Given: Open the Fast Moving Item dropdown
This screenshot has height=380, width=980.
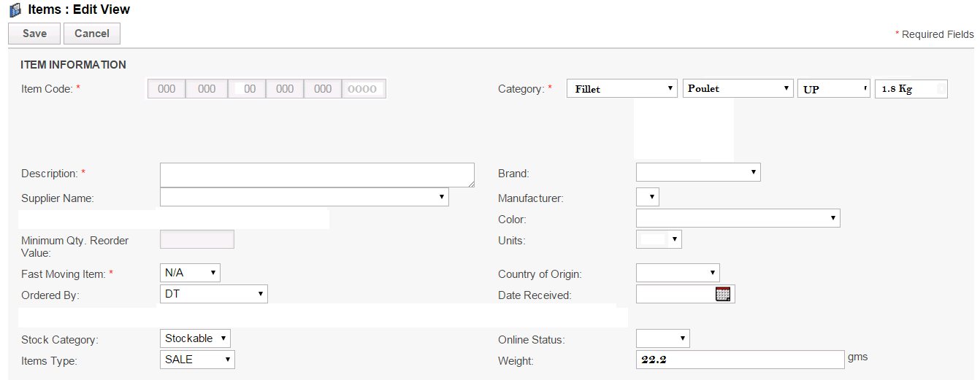Looking at the screenshot, I should 190,273.
